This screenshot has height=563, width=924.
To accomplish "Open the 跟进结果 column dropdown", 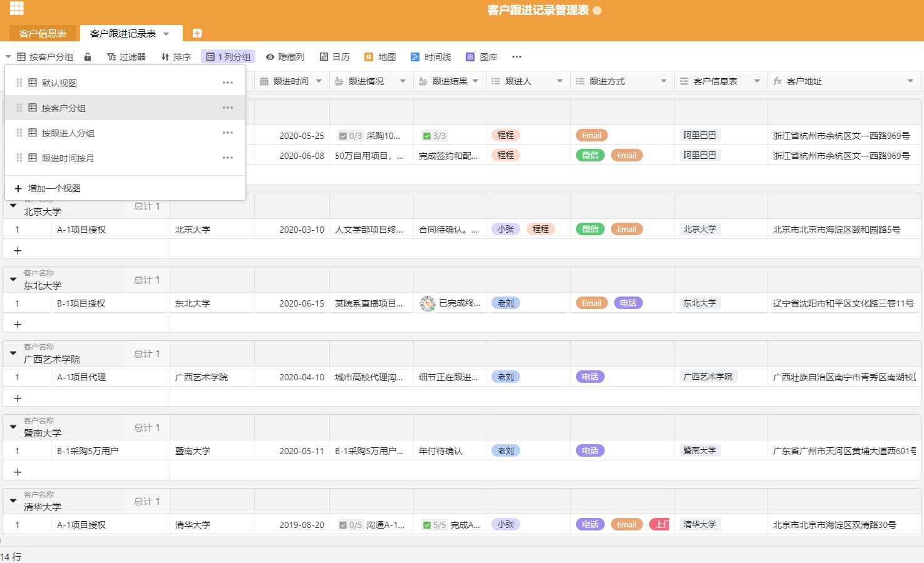I will (x=475, y=81).
